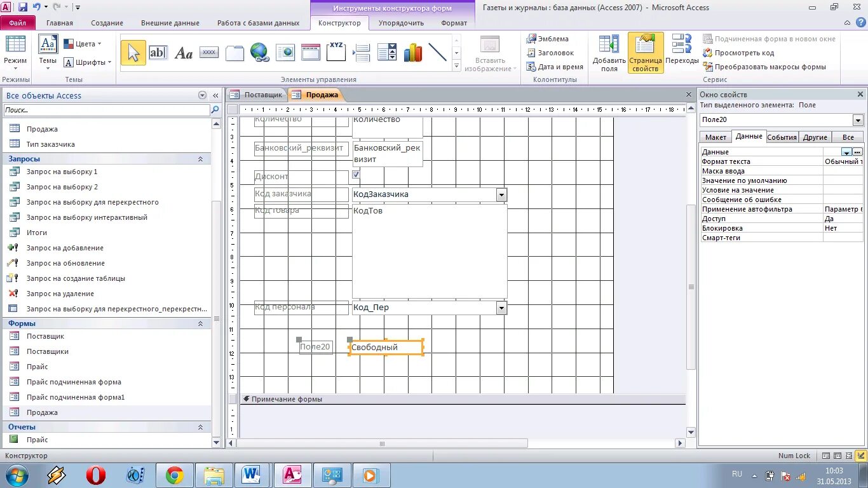Click the Маска ввода property row
This screenshot has height=488, width=868.
(782, 171)
